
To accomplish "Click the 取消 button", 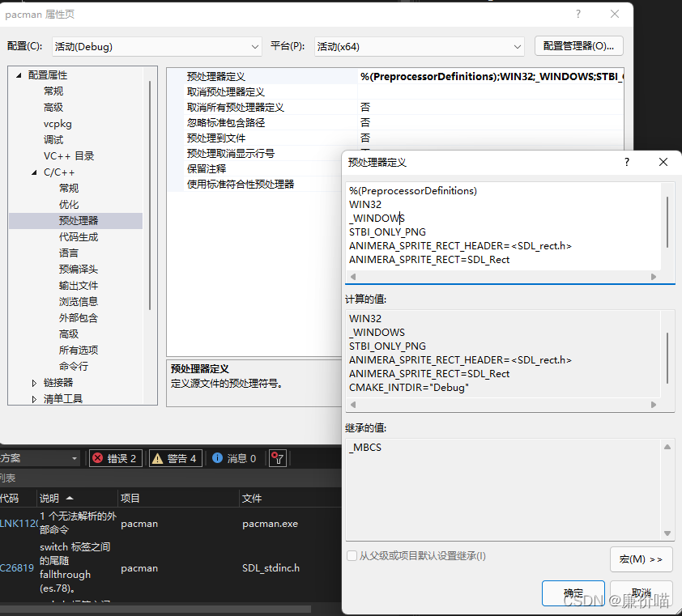I will pyautogui.click(x=642, y=593).
